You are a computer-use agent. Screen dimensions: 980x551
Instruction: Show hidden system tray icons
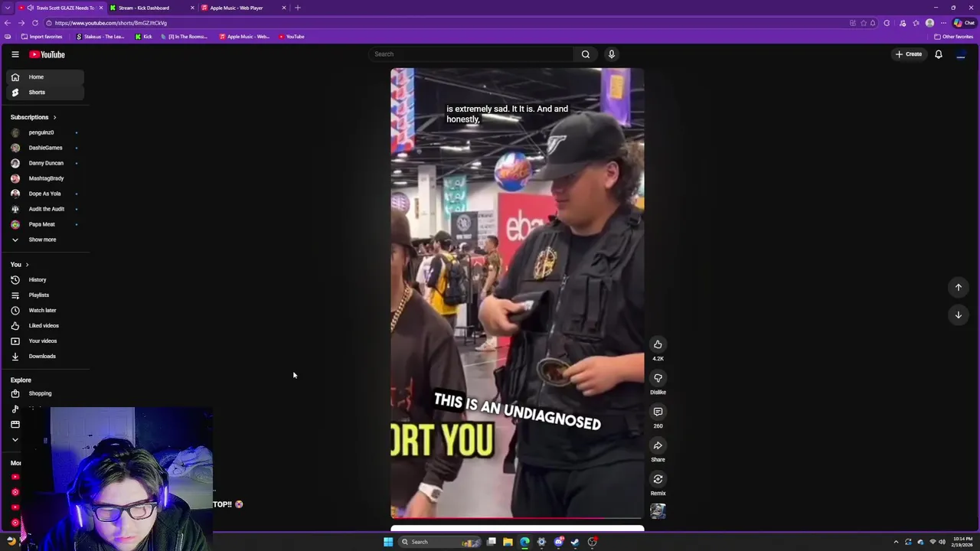click(x=896, y=542)
